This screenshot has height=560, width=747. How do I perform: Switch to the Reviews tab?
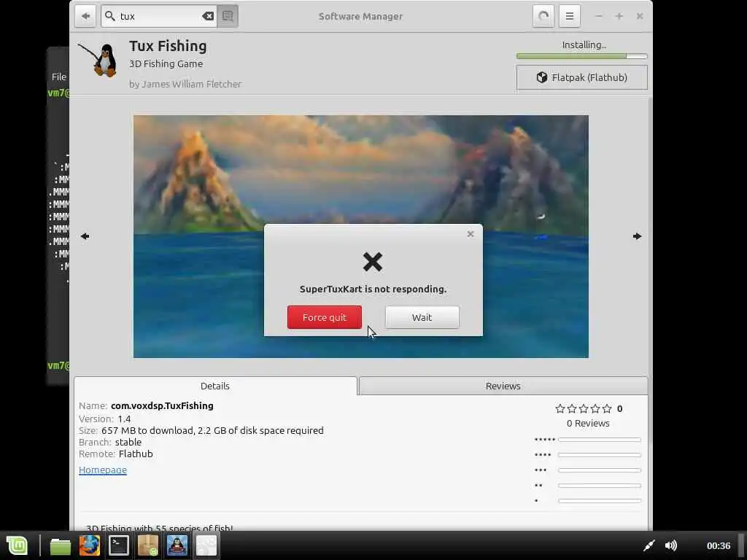pos(503,386)
